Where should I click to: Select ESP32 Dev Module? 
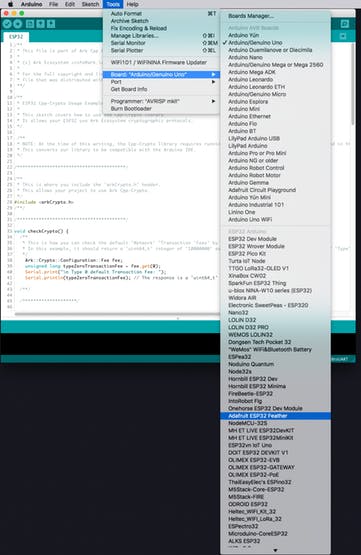[275, 239]
